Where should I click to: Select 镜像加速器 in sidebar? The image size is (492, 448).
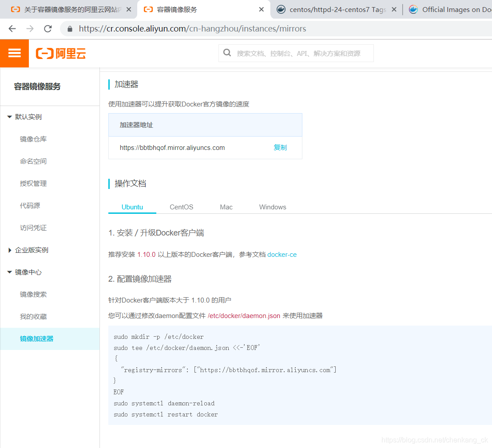50,339
